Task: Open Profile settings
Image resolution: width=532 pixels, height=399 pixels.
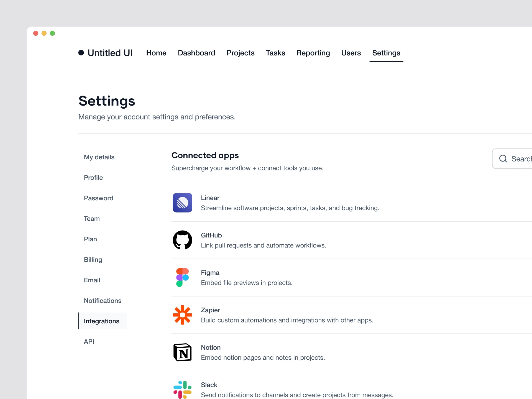Action: click(93, 178)
